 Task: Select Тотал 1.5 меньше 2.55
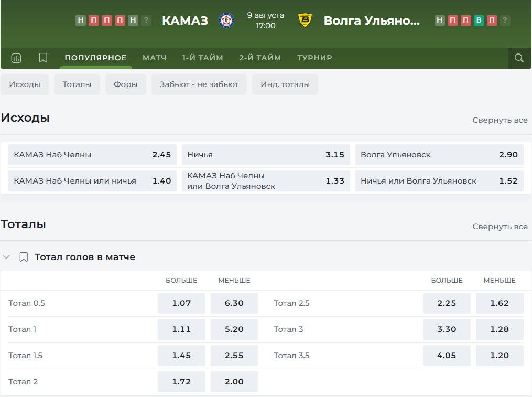click(x=234, y=355)
